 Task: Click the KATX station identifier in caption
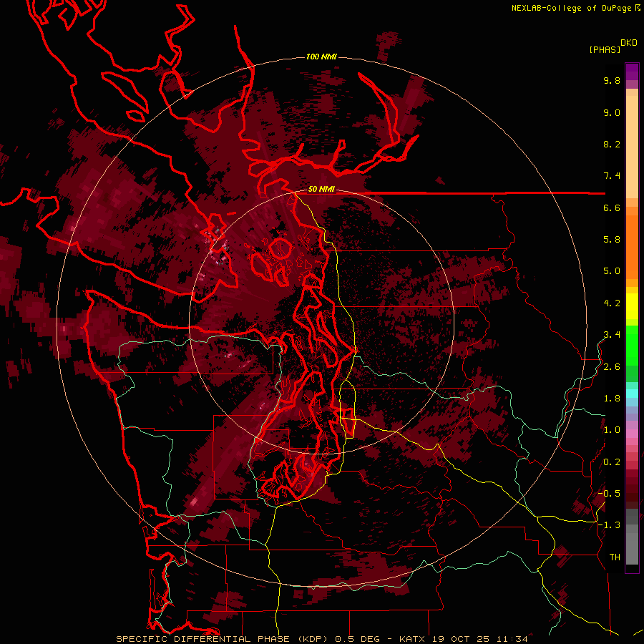click(413, 639)
